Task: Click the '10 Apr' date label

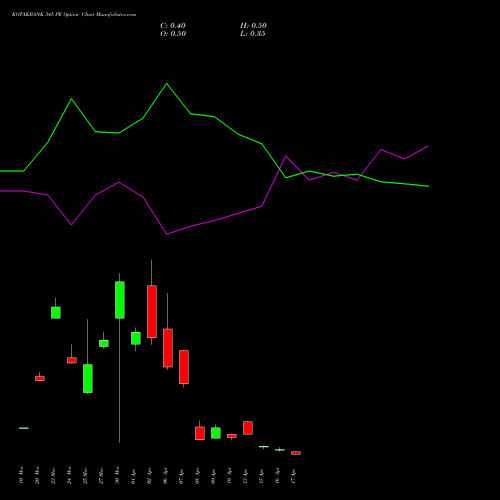Action: coord(229,475)
